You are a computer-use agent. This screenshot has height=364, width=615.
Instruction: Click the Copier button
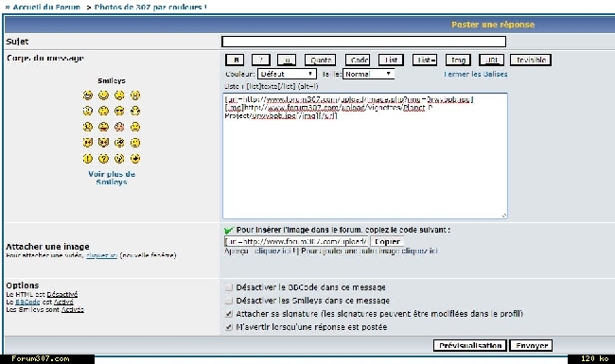tap(387, 242)
